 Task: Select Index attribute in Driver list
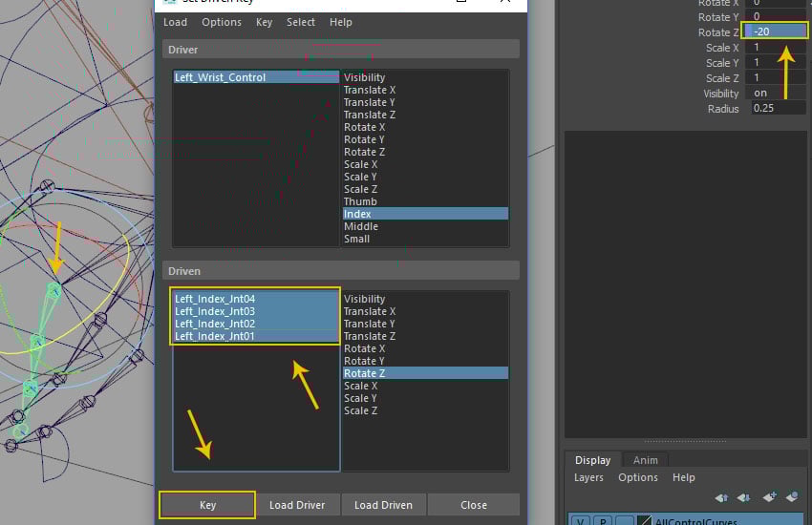[x=425, y=214]
